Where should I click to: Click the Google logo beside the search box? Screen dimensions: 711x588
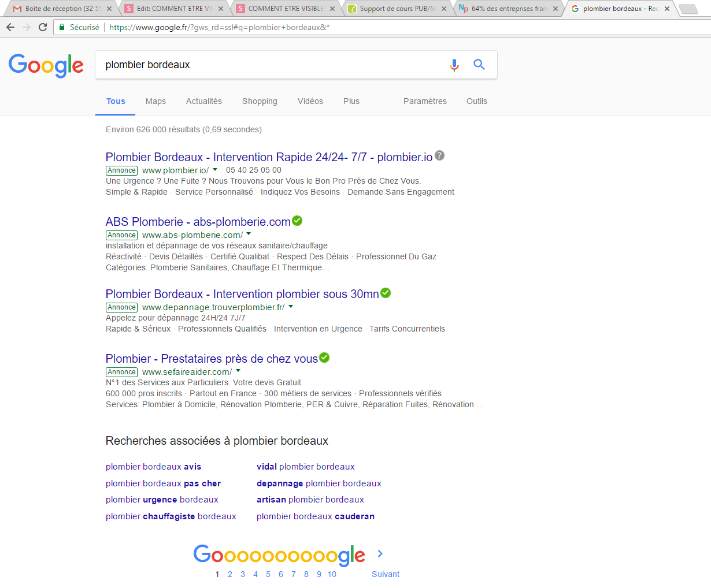[x=46, y=65]
